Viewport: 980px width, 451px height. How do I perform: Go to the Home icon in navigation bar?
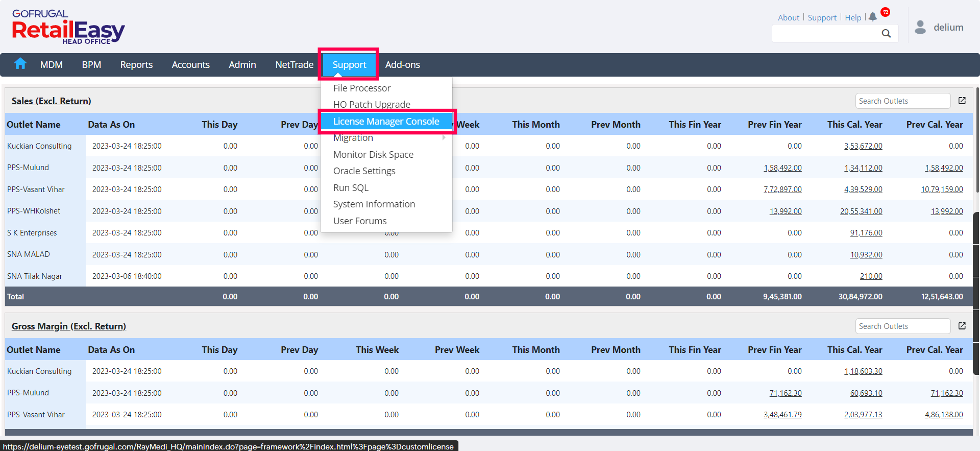click(x=20, y=64)
